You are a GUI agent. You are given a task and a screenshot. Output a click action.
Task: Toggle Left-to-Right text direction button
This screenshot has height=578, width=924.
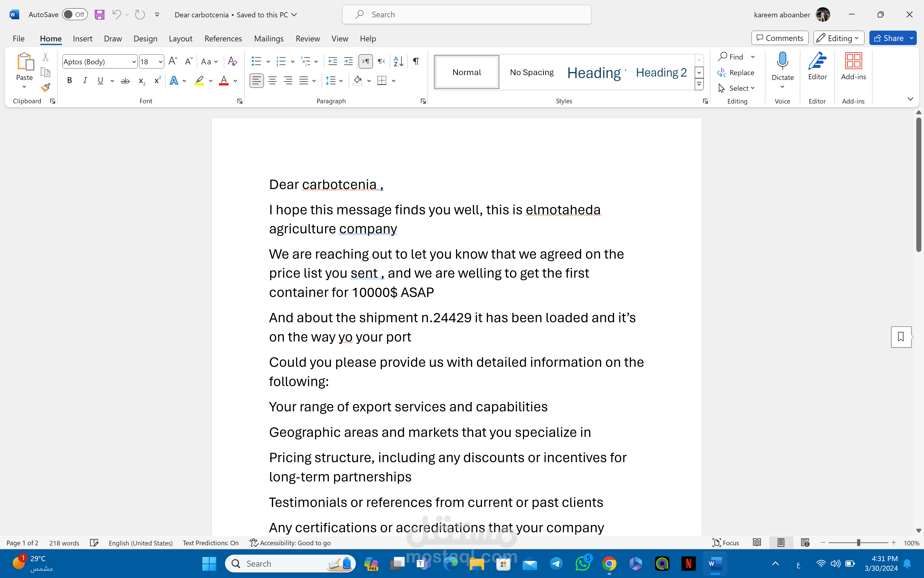pos(366,61)
